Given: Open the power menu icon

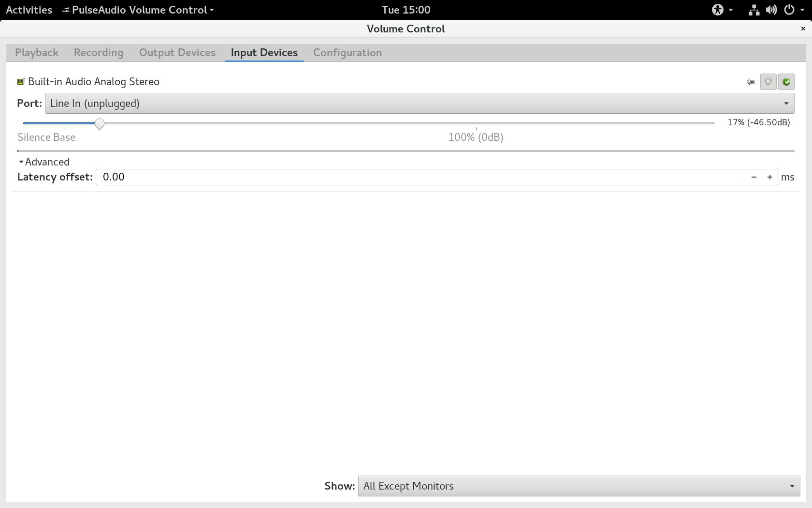Looking at the screenshot, I should click(789, 10).
